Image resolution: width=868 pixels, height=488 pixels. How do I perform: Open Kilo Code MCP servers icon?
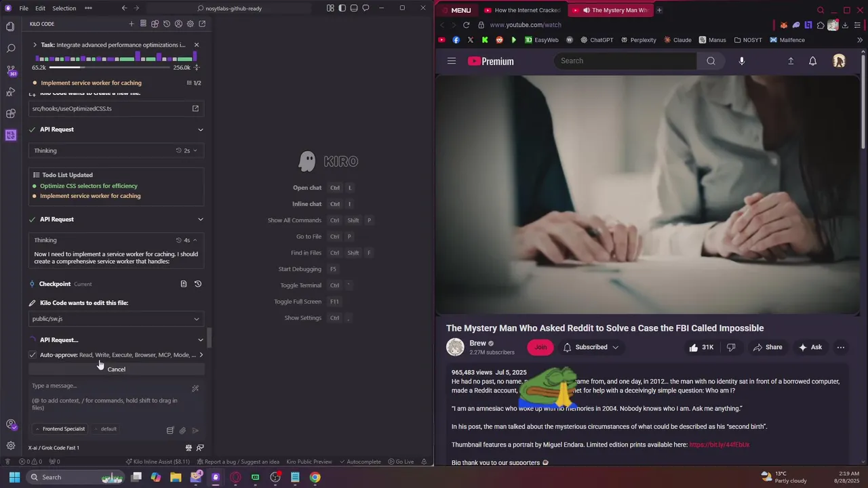tap(143, 24)
